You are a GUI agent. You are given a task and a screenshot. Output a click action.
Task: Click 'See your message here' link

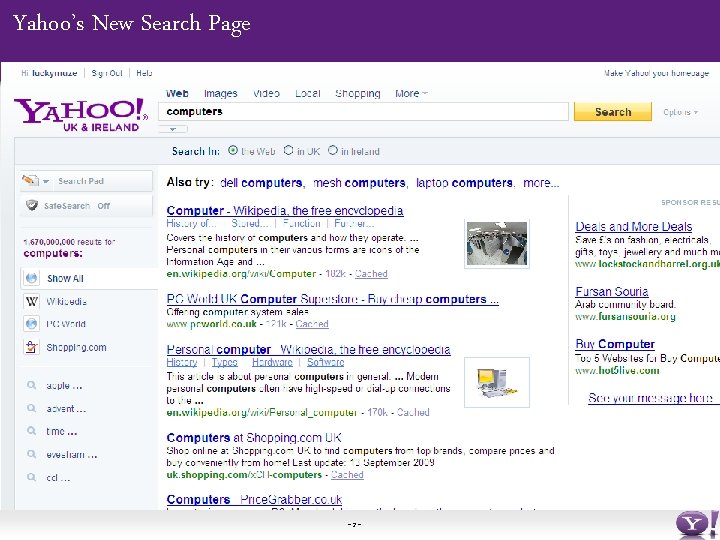[x=650, y=398]
